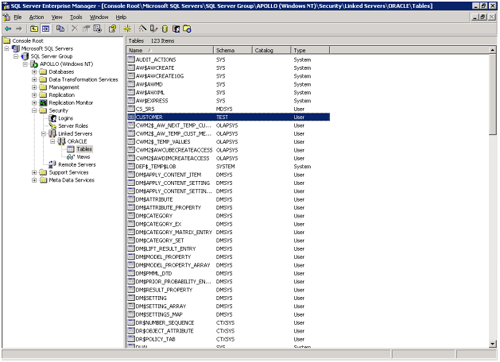
Task: Select the DM$CATEGORY_SET table row
Action: coord(229,240)
